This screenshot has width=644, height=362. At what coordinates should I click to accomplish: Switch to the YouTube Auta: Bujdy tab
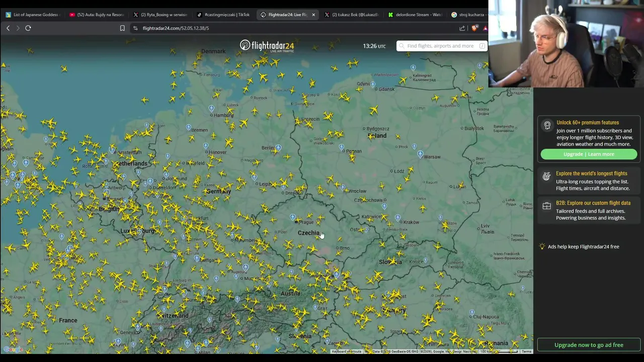(97, 15)
